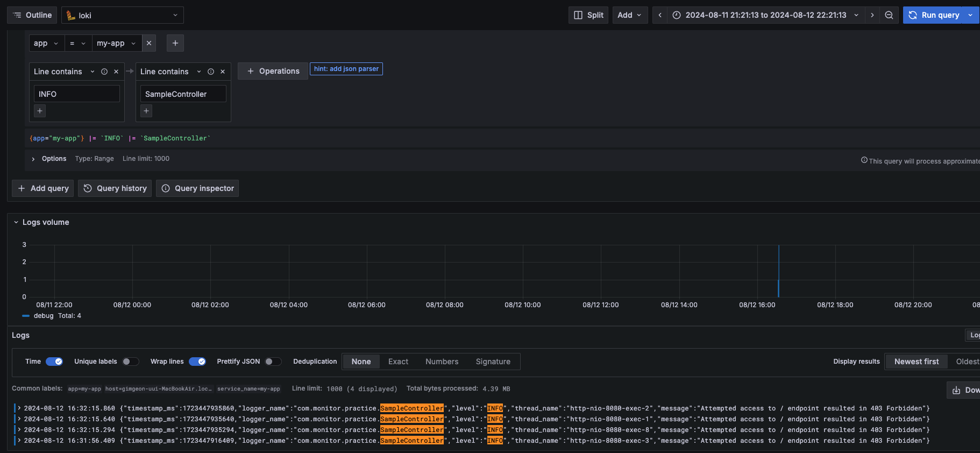Screen dimensions: 980x453
Task: Enable the Unique labels switch
Action: pyautogui.click(x=131, y=362)
